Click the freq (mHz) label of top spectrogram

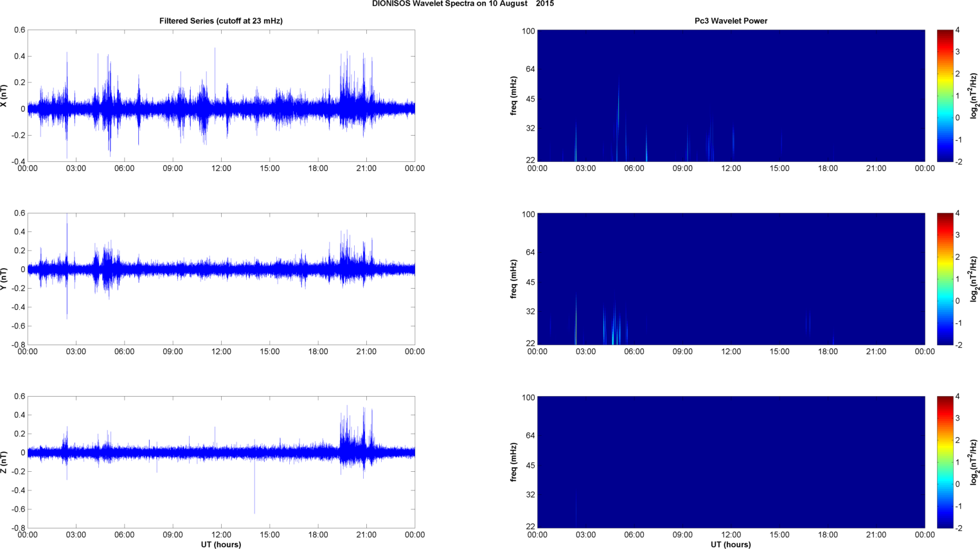514,96
